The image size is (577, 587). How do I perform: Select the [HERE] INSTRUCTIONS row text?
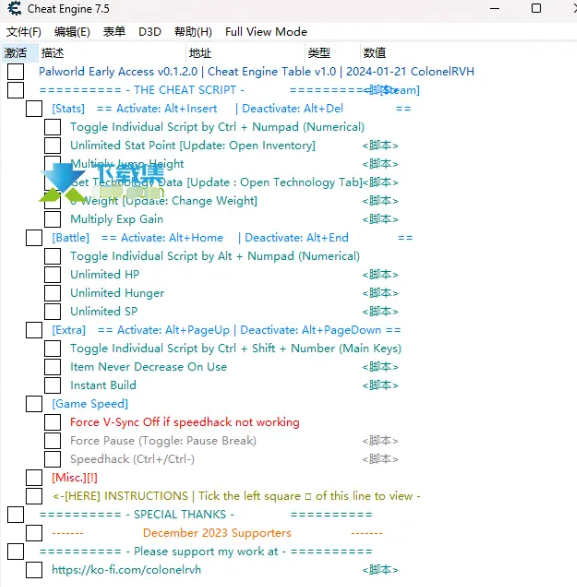click(236, 496)
